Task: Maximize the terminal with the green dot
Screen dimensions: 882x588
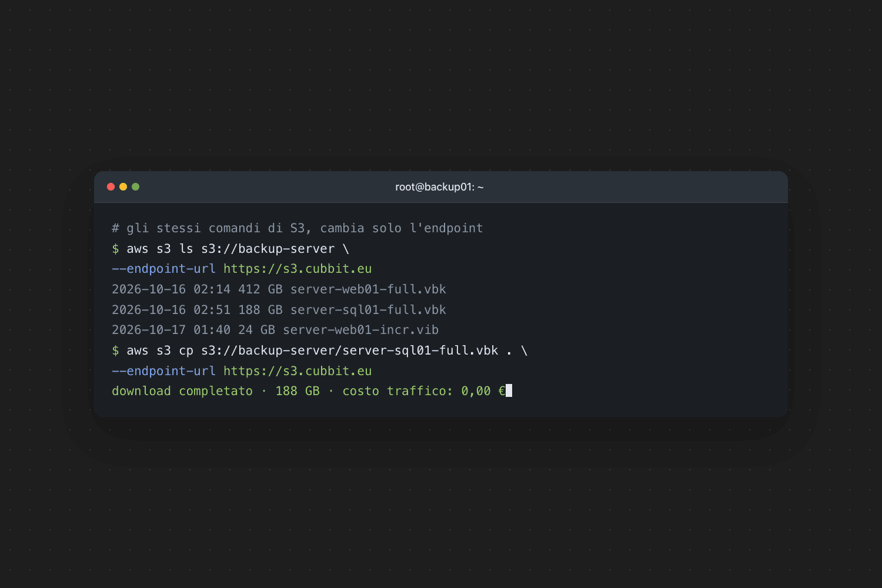Action: pos(135,187)
